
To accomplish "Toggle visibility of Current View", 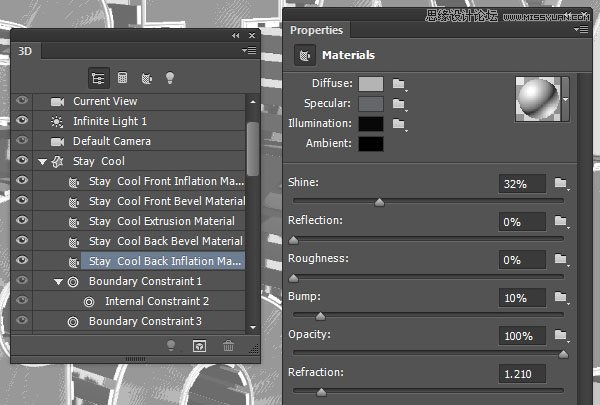I will click(22, 100).
